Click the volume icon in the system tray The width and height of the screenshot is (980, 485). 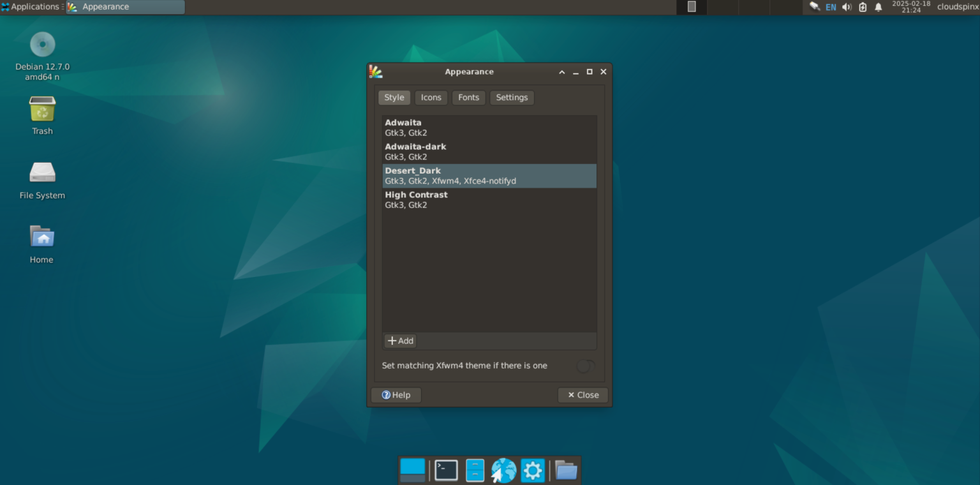click(x=847, y=7)
